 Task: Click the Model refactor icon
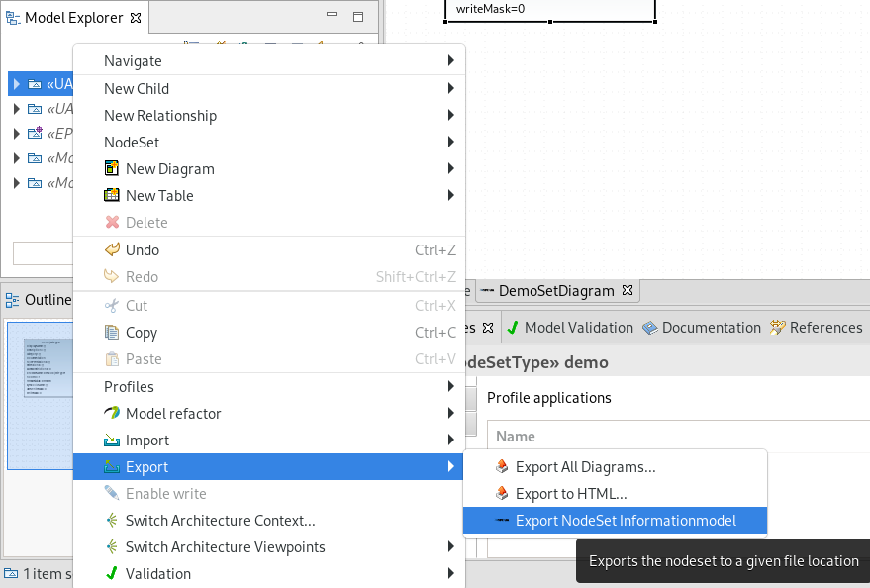point(112,414)
